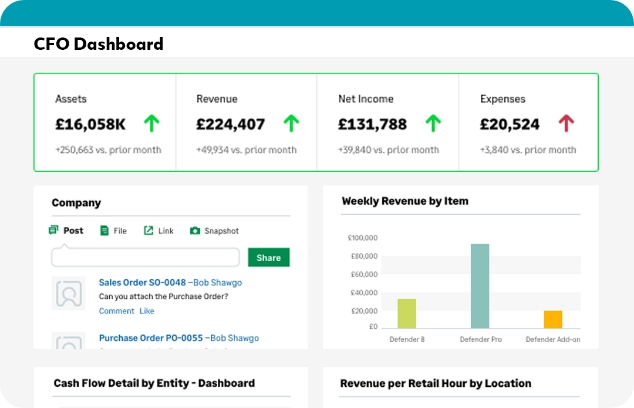Click the avatar next to Sales Order SO-0048
Image resolution: width=634 pixels, height=408 pixels.
coord(69,294)
